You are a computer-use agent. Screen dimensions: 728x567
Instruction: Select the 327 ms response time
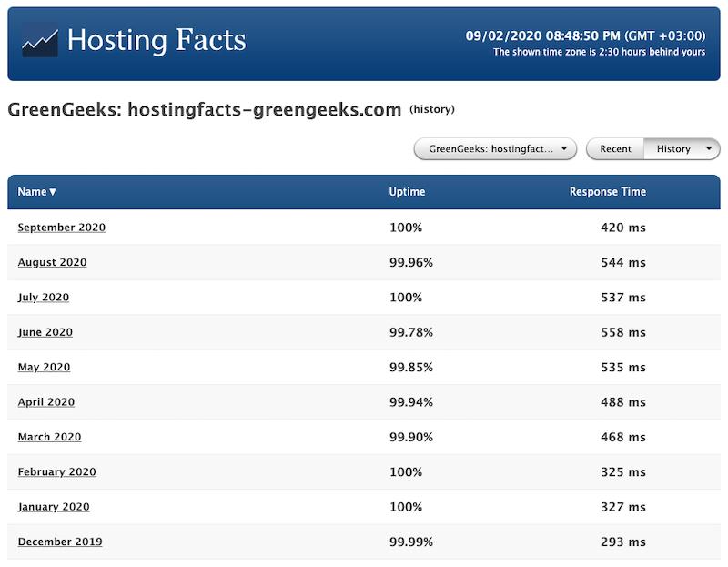coord(623,507)
